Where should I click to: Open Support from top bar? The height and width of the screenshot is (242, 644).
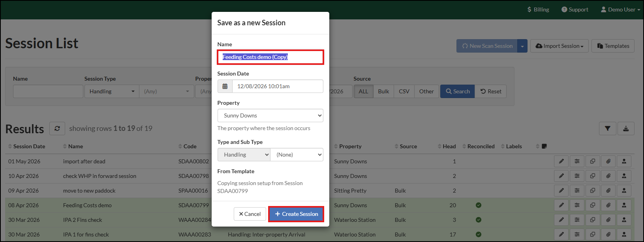click(575, 9)
